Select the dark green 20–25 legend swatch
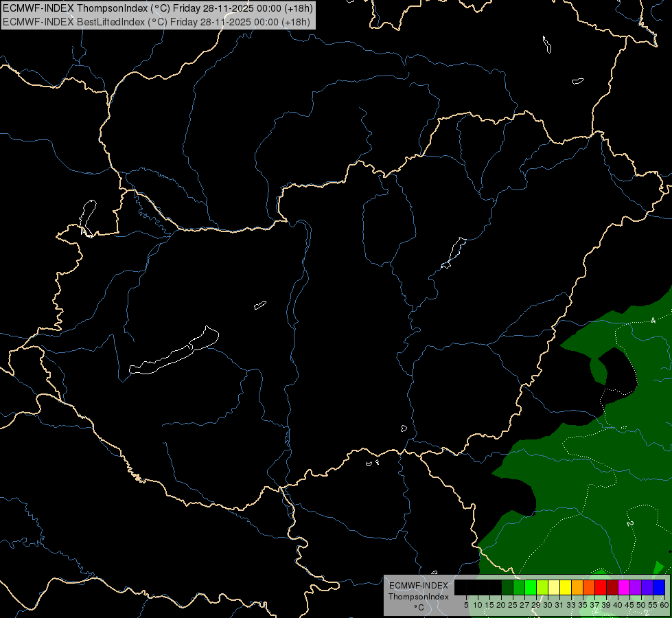672x618 pixels. [507, 588]
